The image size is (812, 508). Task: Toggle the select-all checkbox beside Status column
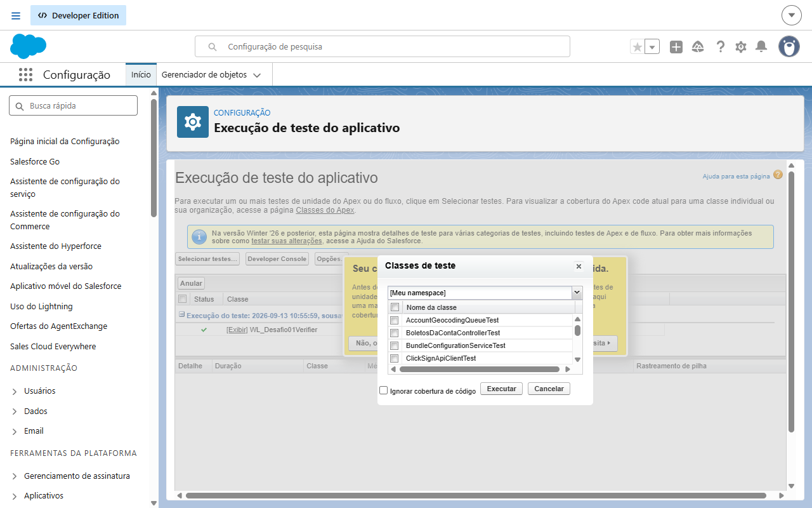coord(183,298)
